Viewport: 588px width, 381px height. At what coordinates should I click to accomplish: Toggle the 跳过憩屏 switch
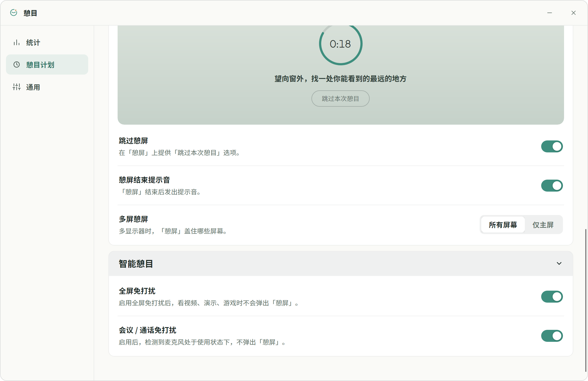(552, 146)
